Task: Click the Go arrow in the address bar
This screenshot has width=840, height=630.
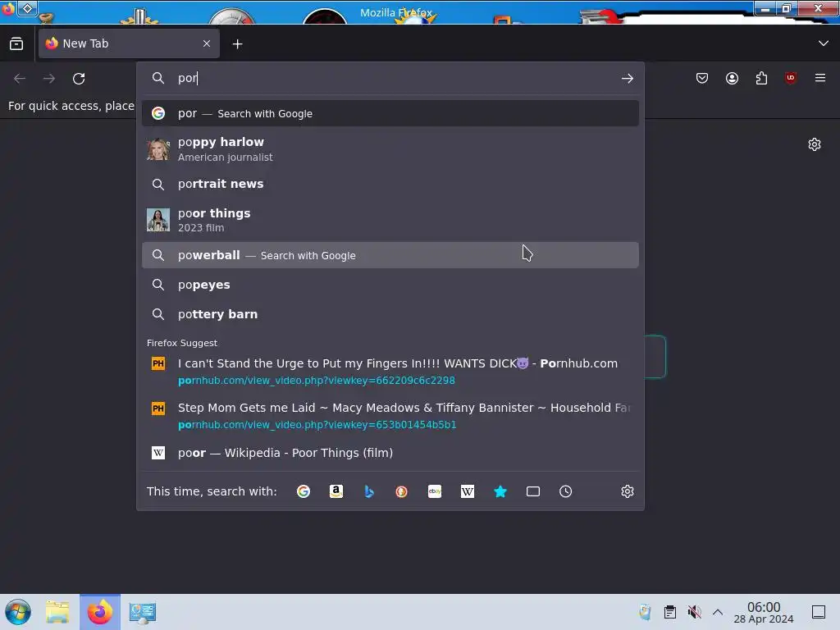Action: tap(628, 79)
